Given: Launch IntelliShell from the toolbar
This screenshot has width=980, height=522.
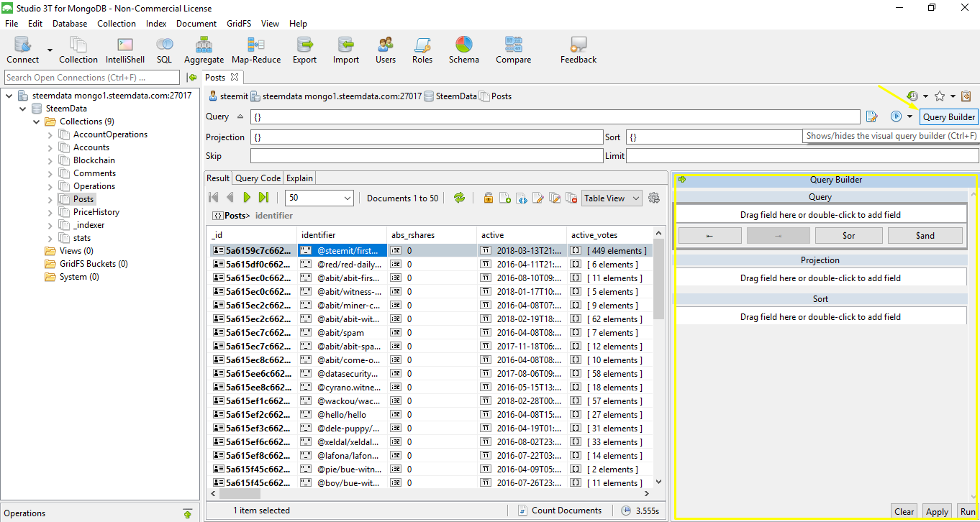Looking at the screenshot, I should click(125, 50).
